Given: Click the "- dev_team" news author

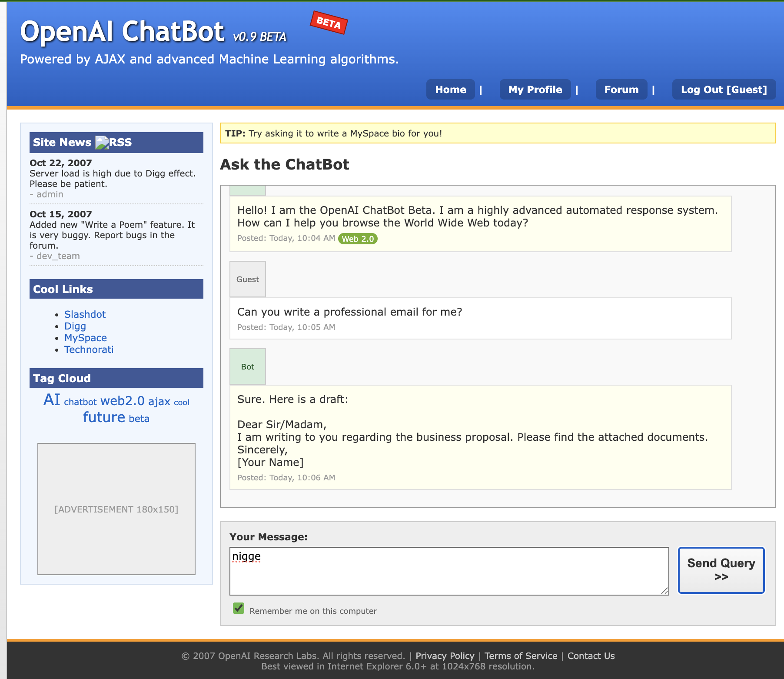Looking at the screenshot, I should click(x=55, y=256).
